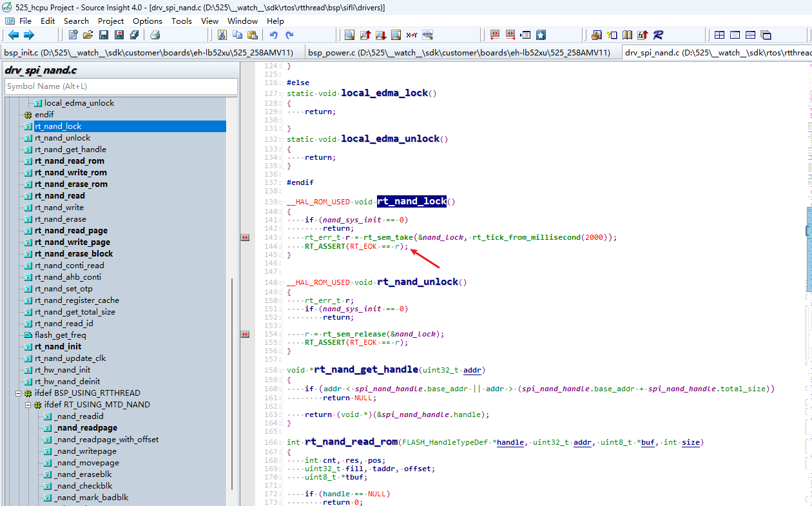This screenshot has width=812, height=506.
Task: Select rt_nand_unlock in the symbol list
Action: pyautogui.click(x=63, y=138)
